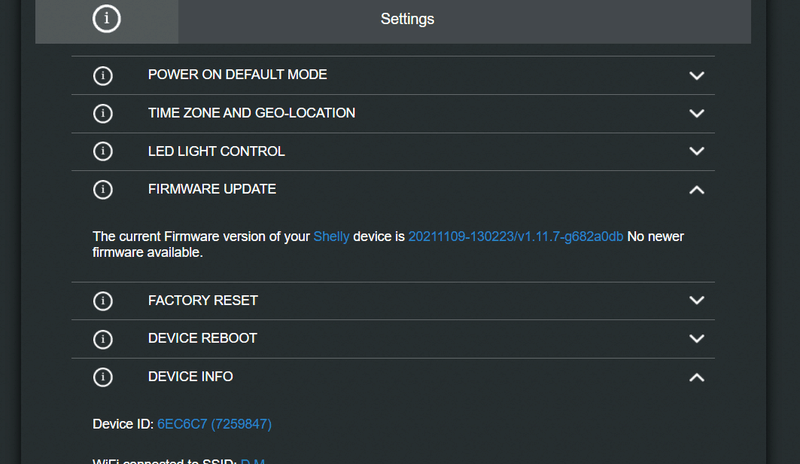The height and width of the screenshot is (464, 800).
Task: Open info icon beside Power On Default Mode
Action: (x=103, y=76)
